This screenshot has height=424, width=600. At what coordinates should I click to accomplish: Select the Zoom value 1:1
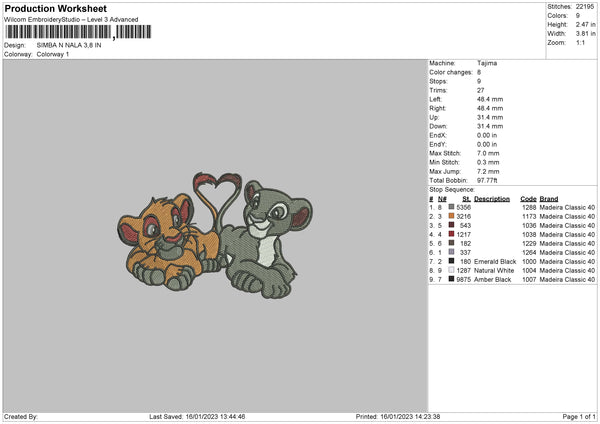click(x=580, y=42)
